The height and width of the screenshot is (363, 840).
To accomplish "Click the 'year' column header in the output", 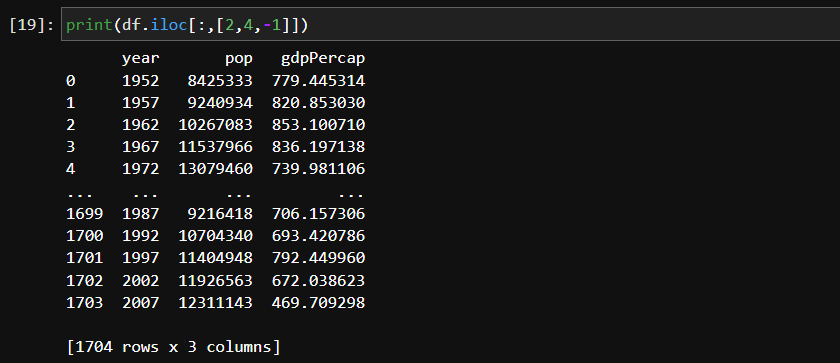I will coord(140,58).
